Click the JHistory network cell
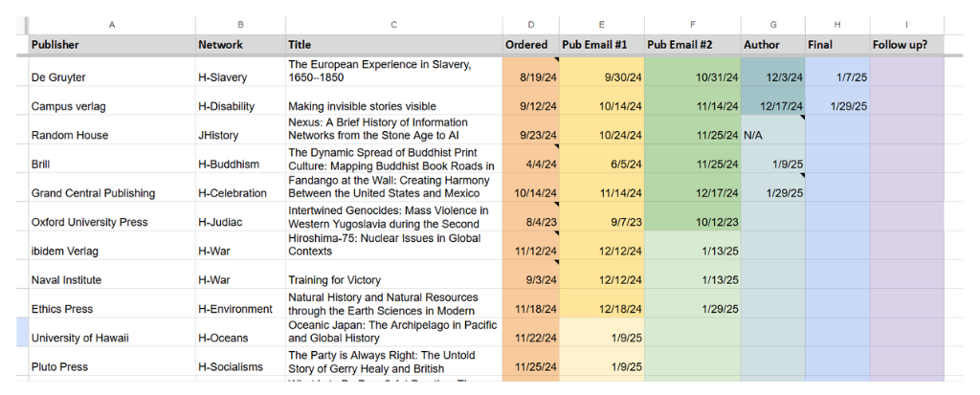The width and height of the screenshot is (980, 395). pos(240,129)
